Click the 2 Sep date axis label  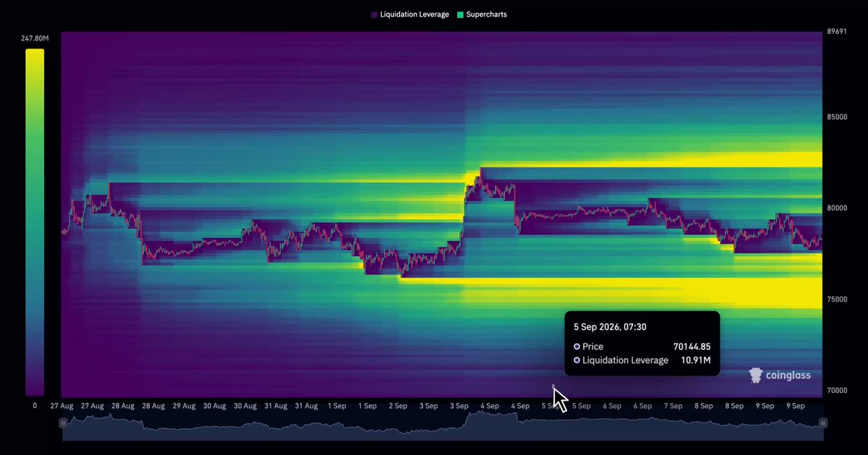pos(398,406)
